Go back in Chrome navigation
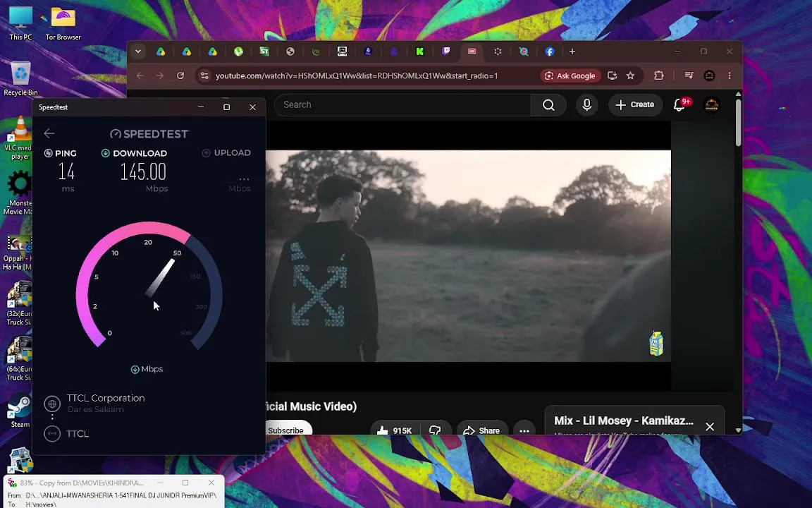The image size is (812, 508). pyautogui.click(x=140, y=75)
